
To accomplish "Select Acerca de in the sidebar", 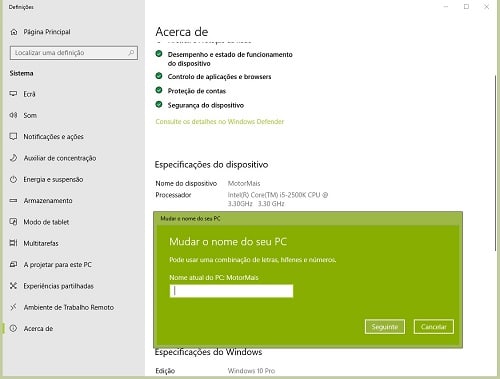I will pos(38,329).
